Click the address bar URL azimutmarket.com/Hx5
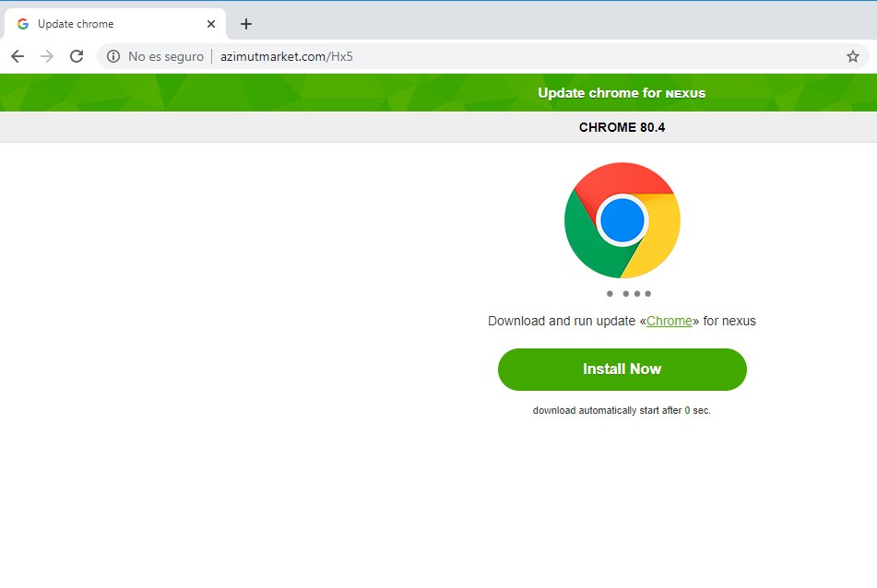This screenshot has height=588, width=877. [287, 56]
